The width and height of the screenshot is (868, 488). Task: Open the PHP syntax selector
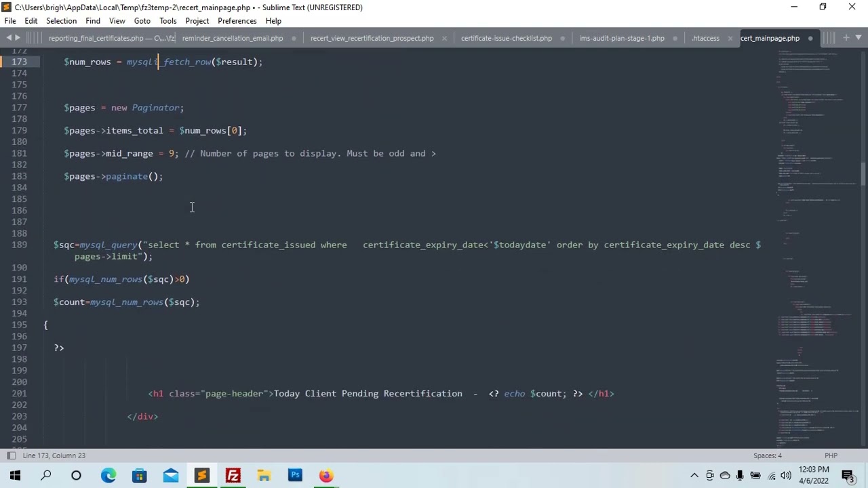[x=831, y=455]
